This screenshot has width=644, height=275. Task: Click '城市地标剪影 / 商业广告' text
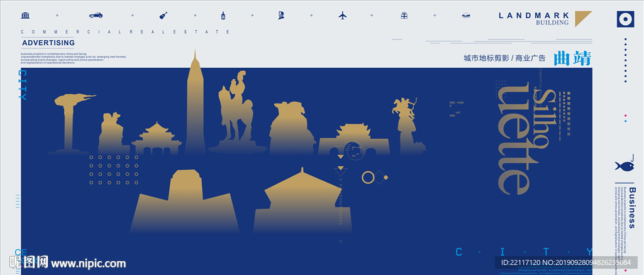[x=504, y=58]
